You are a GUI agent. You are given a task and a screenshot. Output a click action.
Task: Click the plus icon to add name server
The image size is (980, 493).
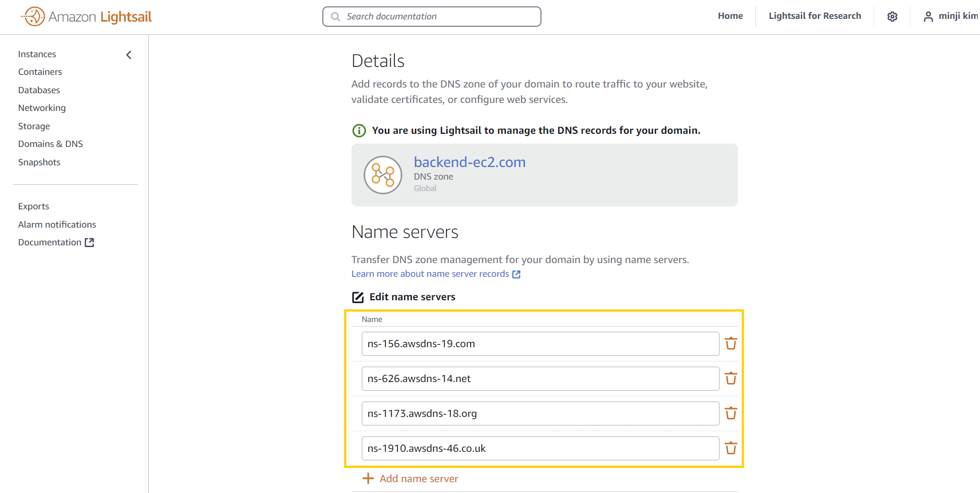(x=368, y=479)
